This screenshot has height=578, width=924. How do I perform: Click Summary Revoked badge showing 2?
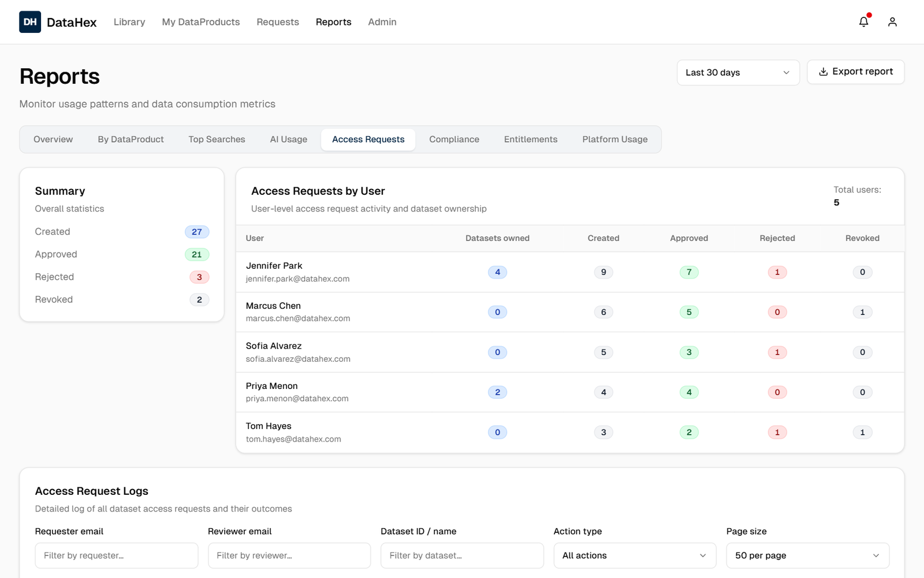pos(199,299)
